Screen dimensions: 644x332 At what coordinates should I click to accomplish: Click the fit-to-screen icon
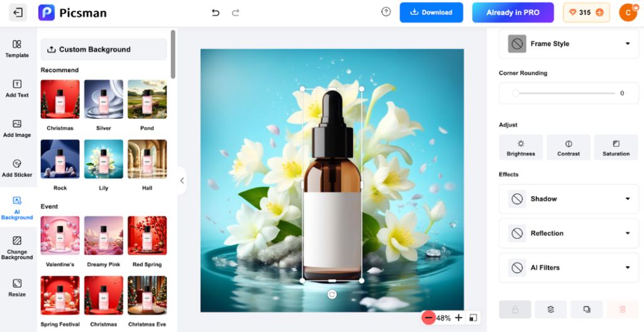[473, 318]
